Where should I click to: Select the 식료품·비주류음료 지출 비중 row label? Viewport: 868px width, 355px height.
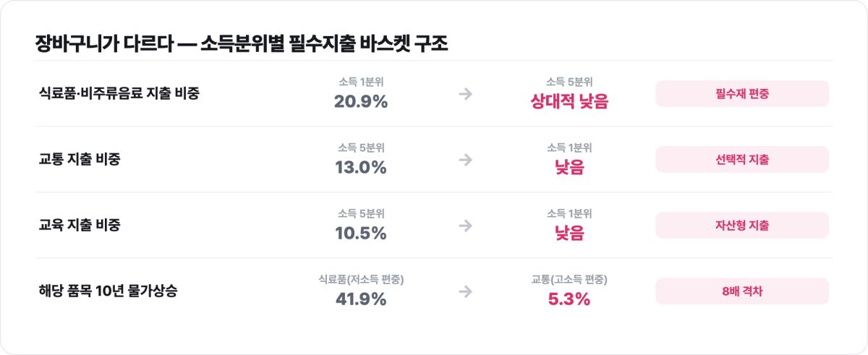click(119, 94)
